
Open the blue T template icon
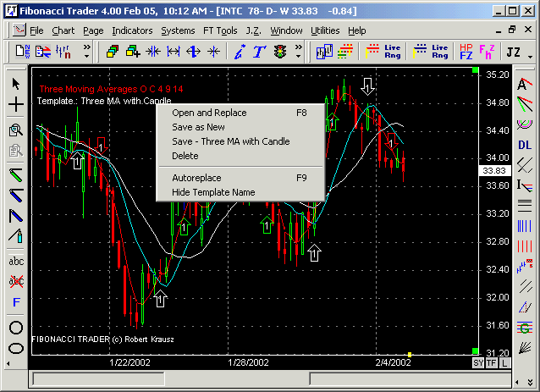click(x=259, y=52)
